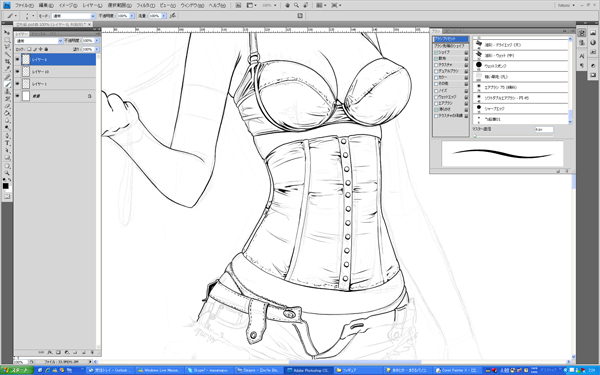Select the Eraser tool in toolbox

(x=7, y=106)
